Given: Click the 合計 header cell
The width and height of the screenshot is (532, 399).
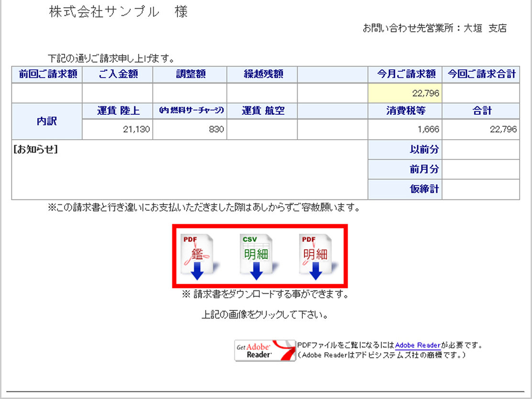Looking at the screenshot, I should point(481,111).
